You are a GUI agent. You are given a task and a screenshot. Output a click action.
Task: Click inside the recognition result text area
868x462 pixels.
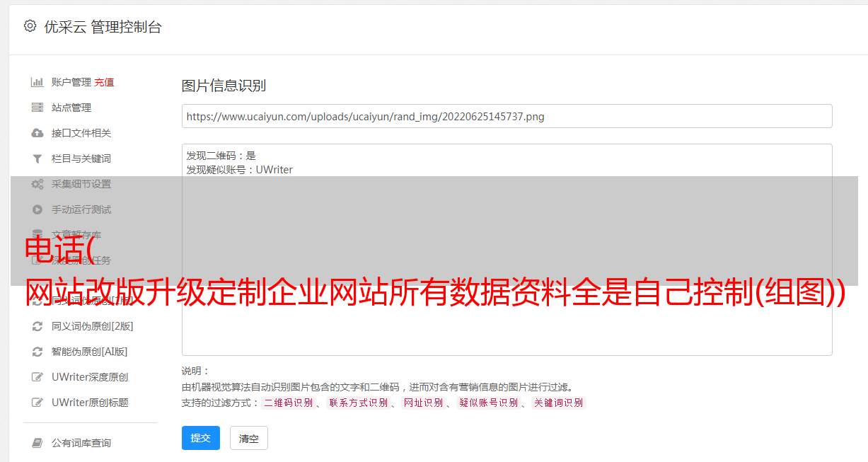pyautogui.click(x=507, y=250)
